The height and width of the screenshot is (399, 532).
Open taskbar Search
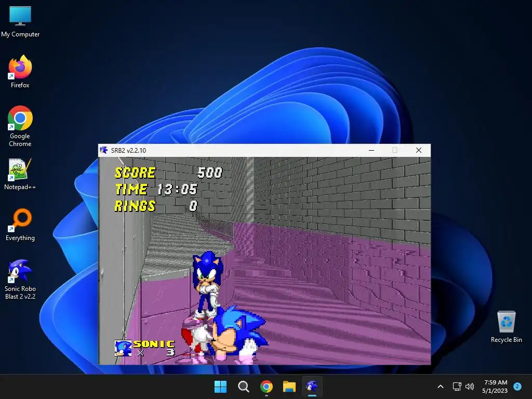(x=243, y=387)
